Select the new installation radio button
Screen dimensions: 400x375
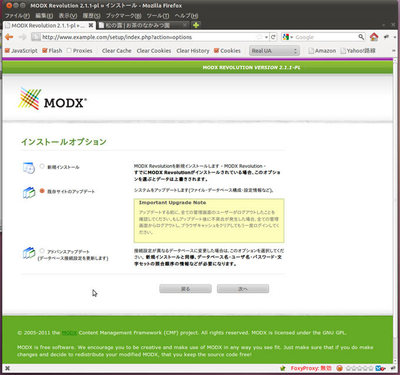(x=42, y=166)
